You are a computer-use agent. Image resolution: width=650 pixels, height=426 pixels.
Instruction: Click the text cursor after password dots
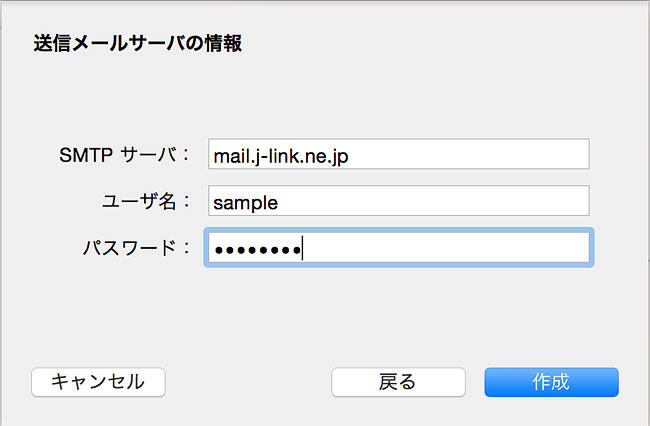click(303, 248)
